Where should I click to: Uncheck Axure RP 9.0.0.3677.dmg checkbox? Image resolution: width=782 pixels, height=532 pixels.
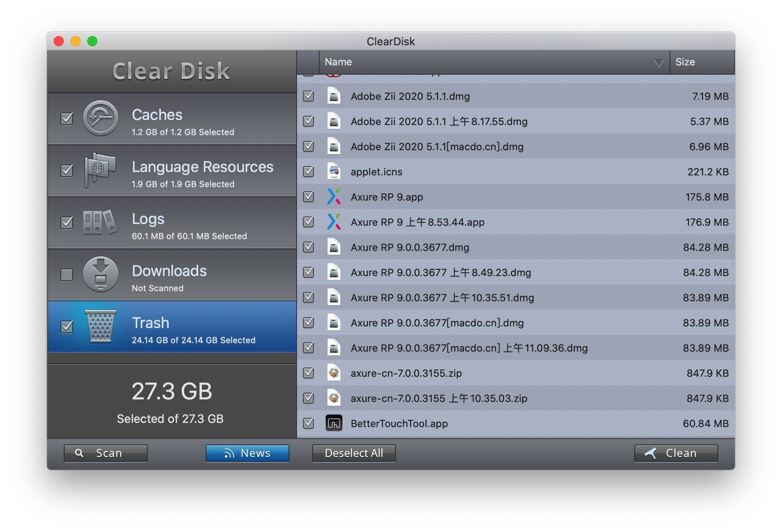pos(308,247)
